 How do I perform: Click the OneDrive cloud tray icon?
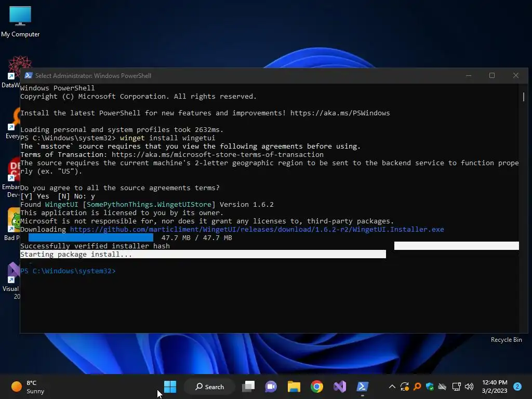[443, 387]
